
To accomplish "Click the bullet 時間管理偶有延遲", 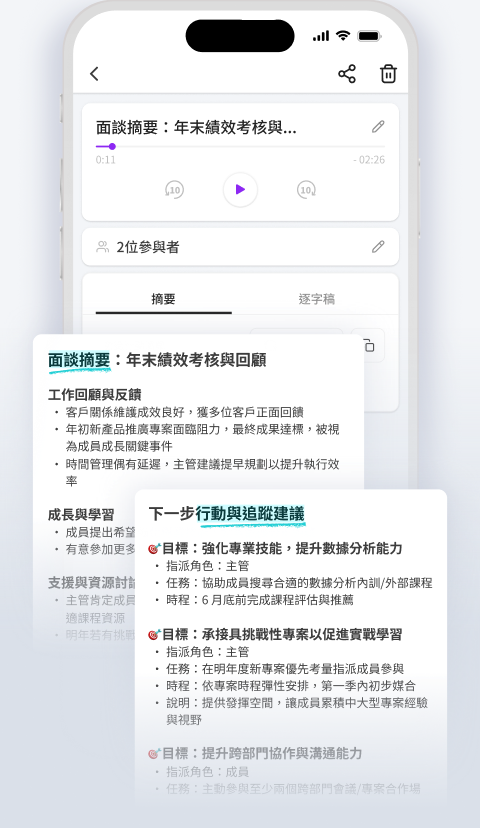I will tap(202, 472).
